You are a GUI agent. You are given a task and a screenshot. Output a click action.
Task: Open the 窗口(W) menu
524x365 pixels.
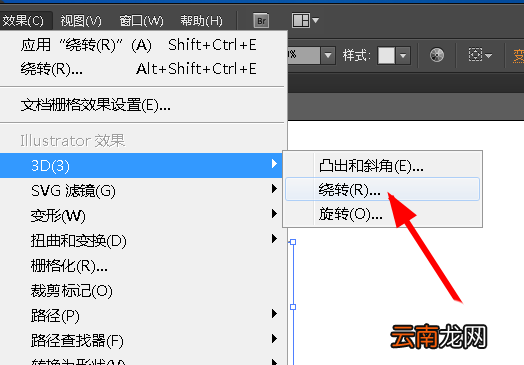(141, 21)
